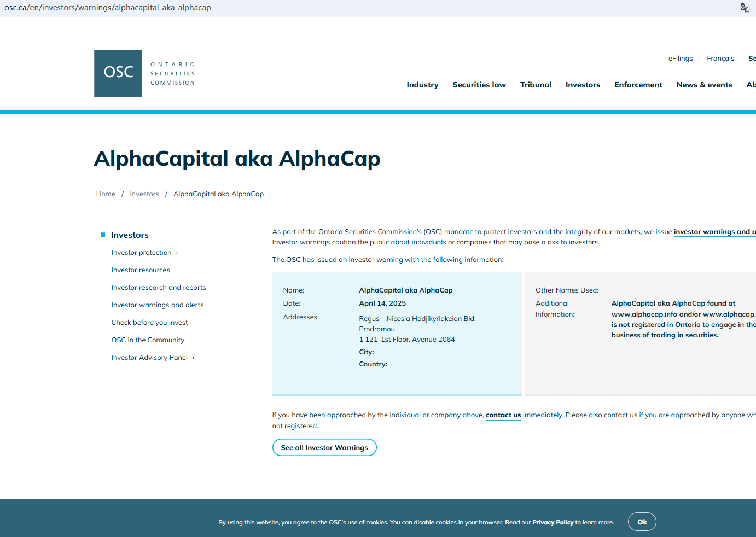The width and height of the screenshot is (756, 537).
Task: Open the Tribunal menu
Action: pos(536,85)
